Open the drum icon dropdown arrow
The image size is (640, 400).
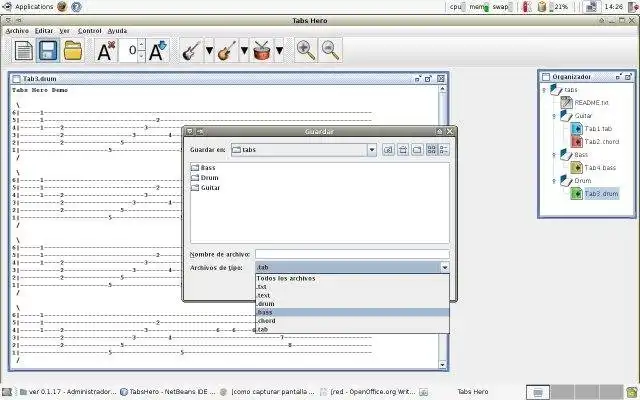pyautogui.click(x=279, y=51)
